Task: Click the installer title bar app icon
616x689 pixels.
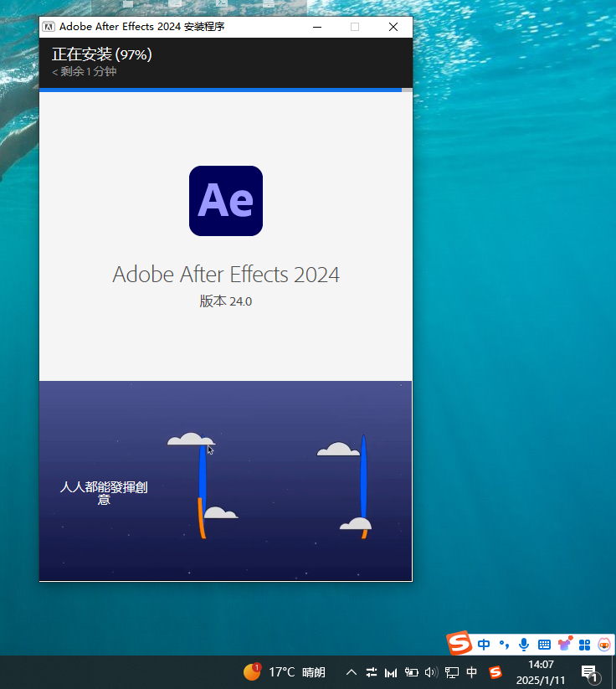Action: click(49, 27)
